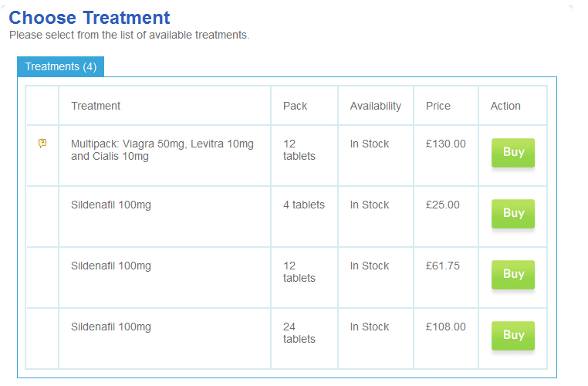The height and width of the screenshot is (386, 588).
Task: Click the Action column header
Action: (505, 106)
